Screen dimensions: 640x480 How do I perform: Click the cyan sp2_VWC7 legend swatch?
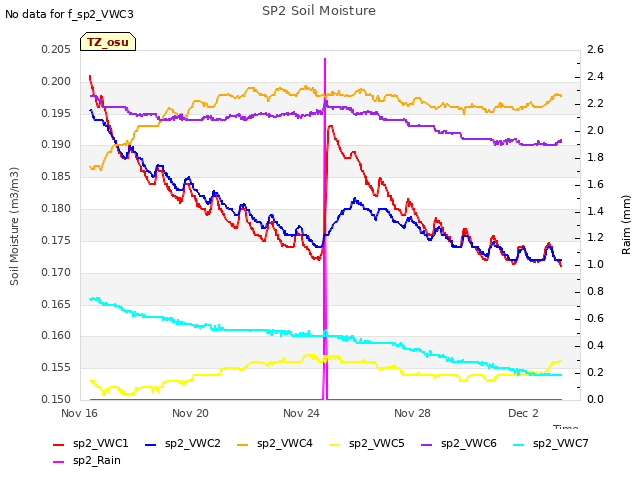click(519, 444)
